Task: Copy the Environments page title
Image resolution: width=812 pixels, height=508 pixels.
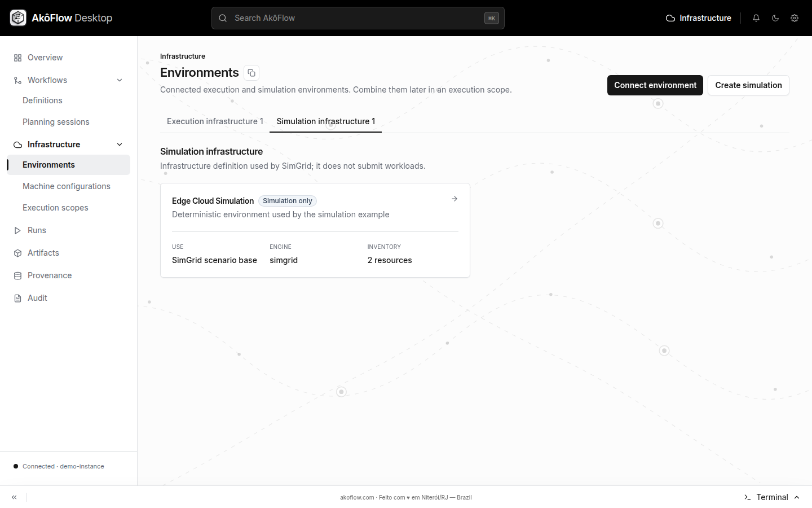Action: (251, 73)
